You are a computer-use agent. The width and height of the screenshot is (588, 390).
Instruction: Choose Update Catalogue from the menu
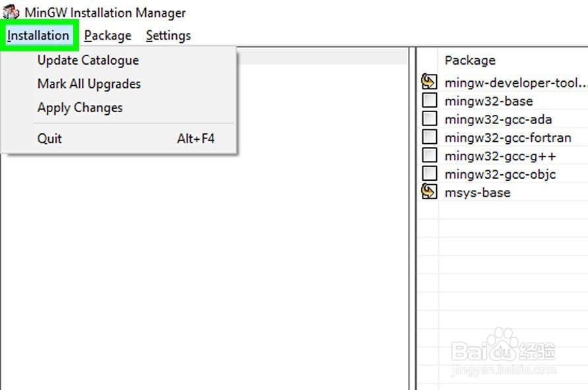[88, 60]
